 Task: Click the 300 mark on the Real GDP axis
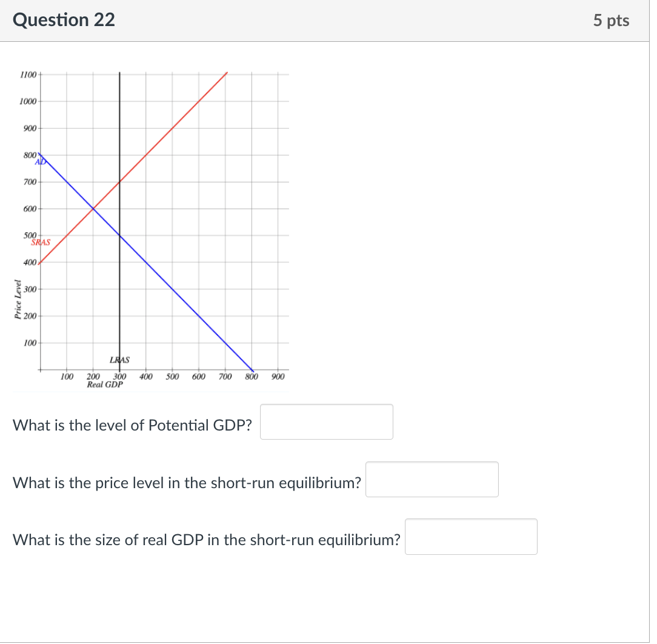(x=119, y=376)
